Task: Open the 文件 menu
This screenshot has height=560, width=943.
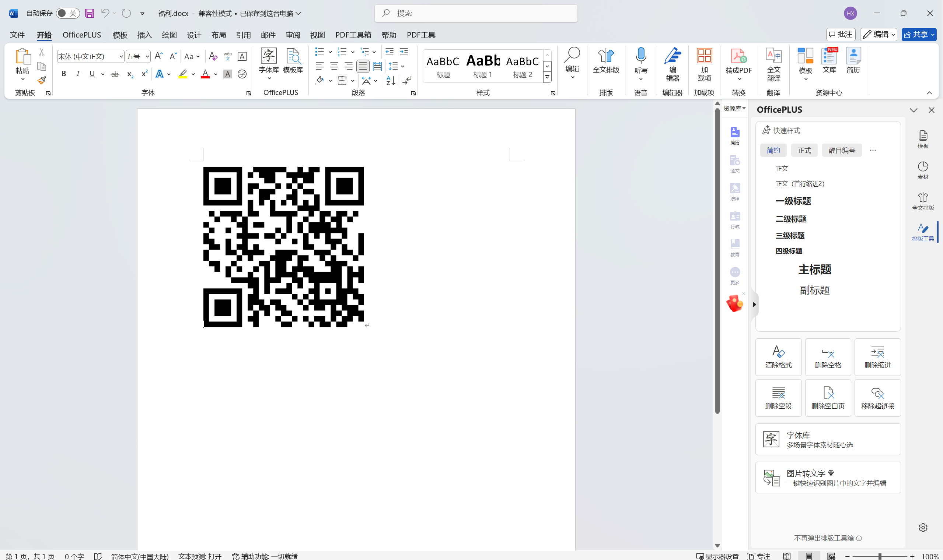Action: (x=17, y=35)
